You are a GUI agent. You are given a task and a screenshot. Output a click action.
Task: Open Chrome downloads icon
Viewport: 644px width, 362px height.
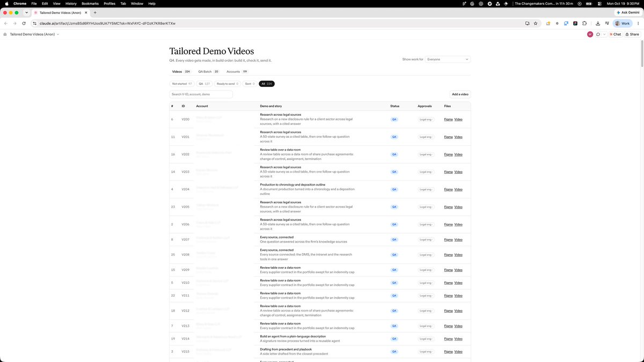click(598, 23)
